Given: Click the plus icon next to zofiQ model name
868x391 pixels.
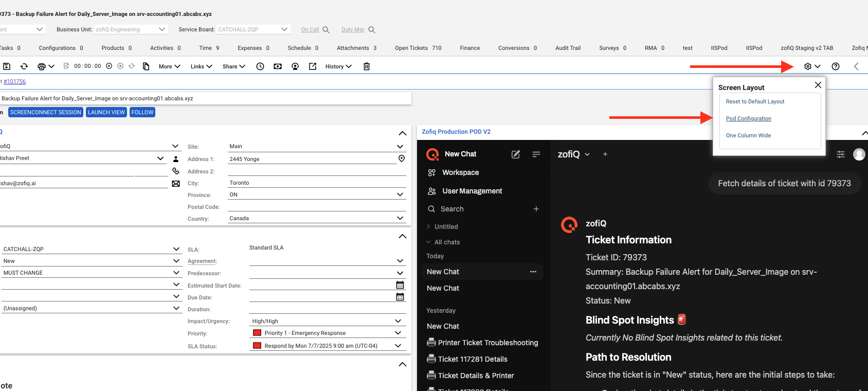Looking at the screenshot, I should [x=605, y=154].
